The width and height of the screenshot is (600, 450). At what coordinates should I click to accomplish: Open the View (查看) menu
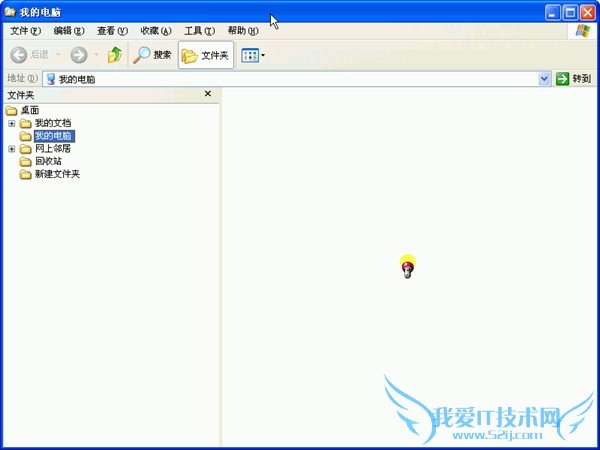[112, 31]
